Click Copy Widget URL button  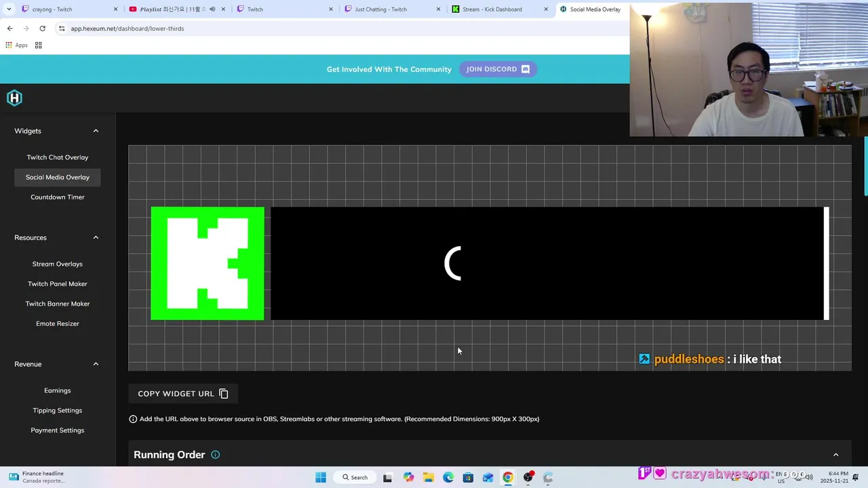[183, 394]
